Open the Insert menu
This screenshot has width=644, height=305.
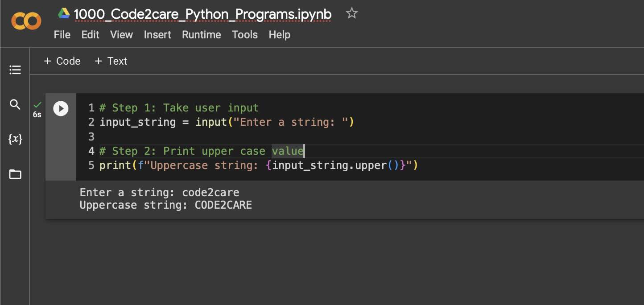point(157,35)
